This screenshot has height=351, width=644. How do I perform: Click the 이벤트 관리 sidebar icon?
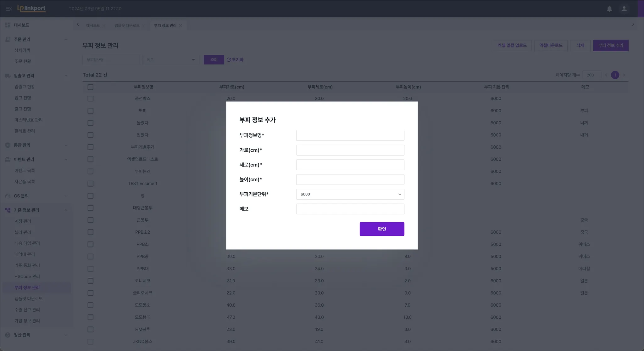click(8, 159)
